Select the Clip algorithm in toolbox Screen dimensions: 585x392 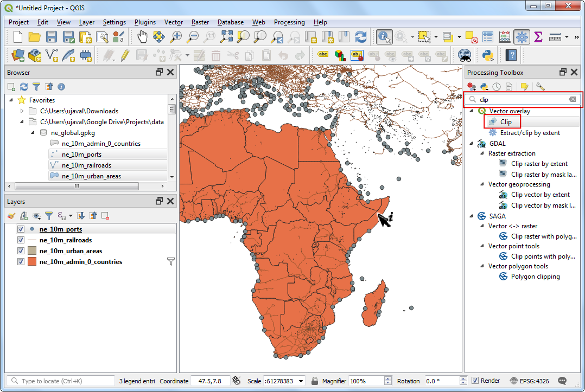coord(505,122)
